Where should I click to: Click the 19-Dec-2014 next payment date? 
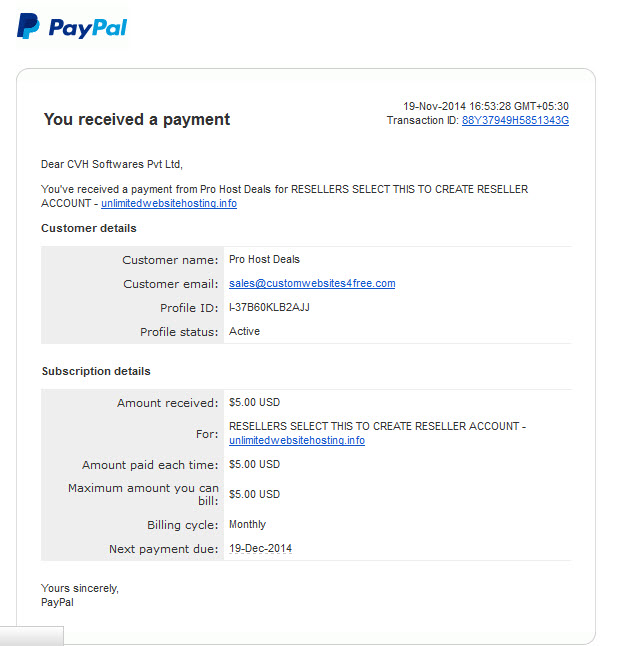pyautogui.click(x=260, y=548)
